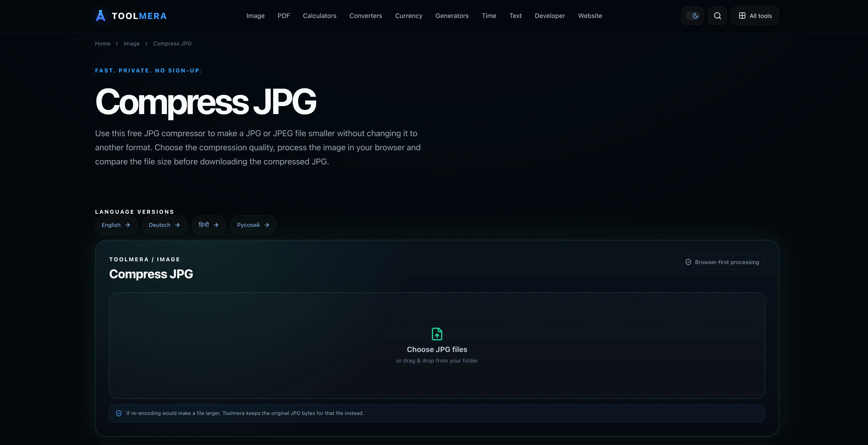Open the Converters nav menu
This screenshot has width=868, height=445.
[x=366, y=16]
